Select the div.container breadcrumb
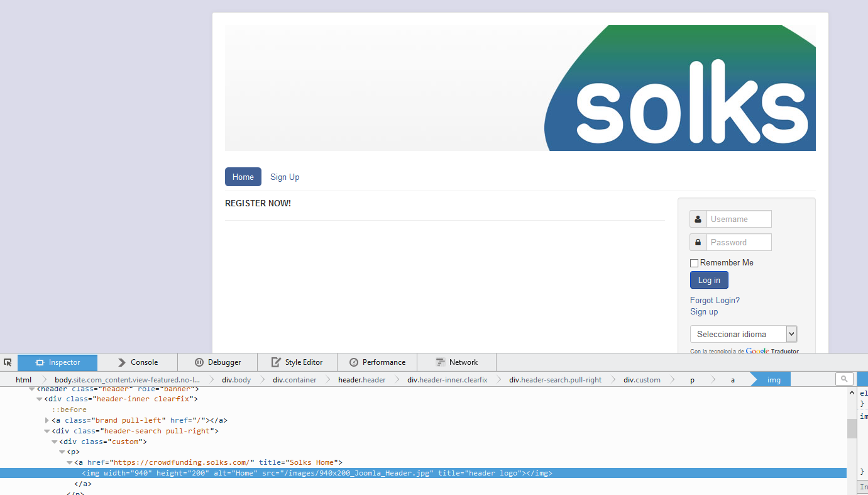Viewport: 868px width, 495px height. (x=295, y=380)
